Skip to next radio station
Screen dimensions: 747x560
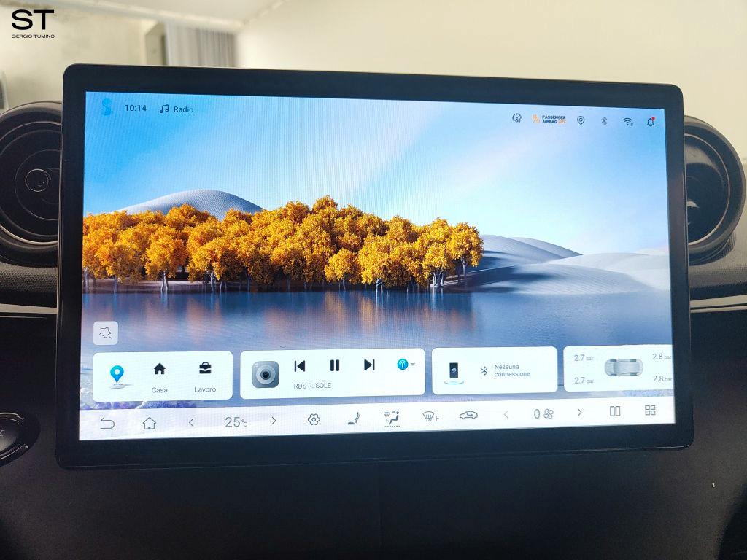369,365
